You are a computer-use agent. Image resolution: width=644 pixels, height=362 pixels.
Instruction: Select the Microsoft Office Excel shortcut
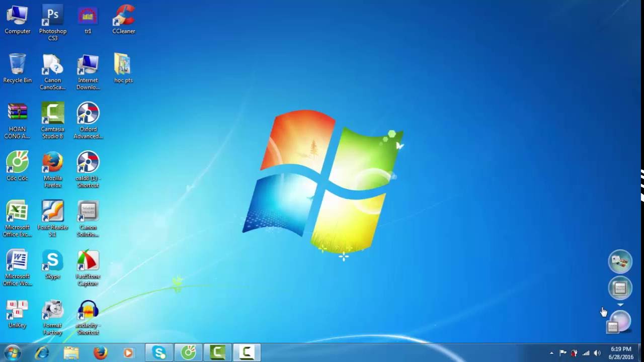[18, 219]
